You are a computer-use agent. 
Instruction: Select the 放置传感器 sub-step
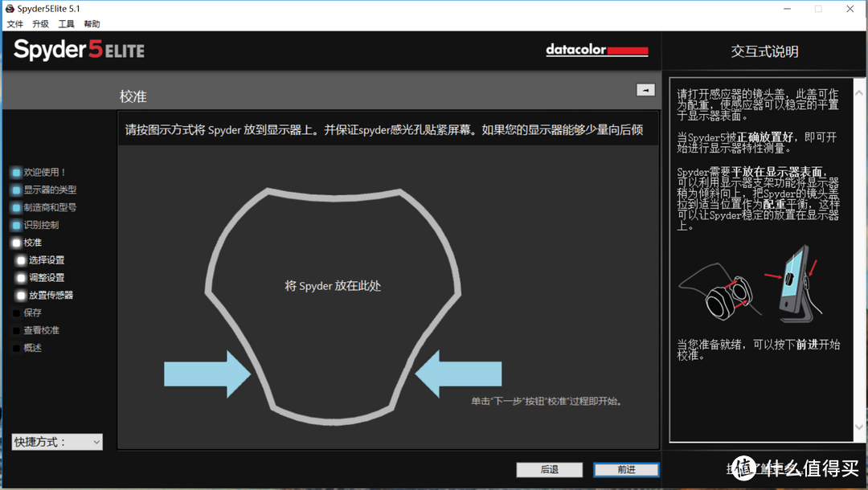coord(45,296)
